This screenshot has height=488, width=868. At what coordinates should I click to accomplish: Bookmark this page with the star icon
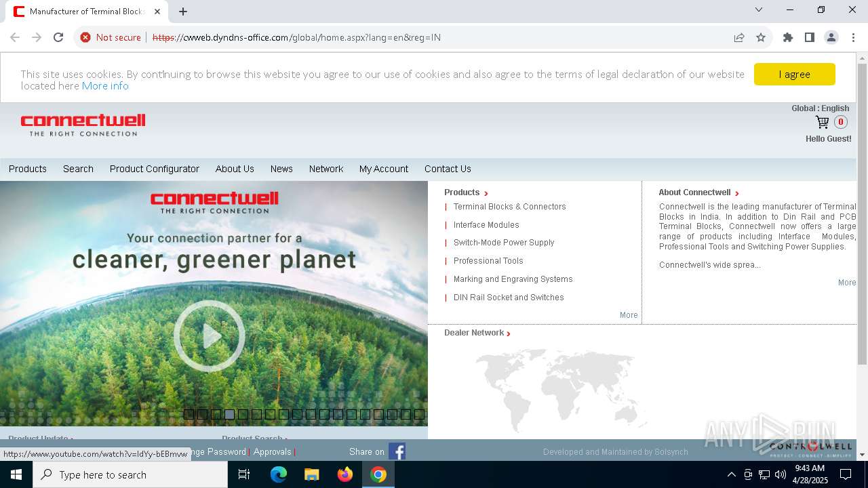tap(761, 37)
